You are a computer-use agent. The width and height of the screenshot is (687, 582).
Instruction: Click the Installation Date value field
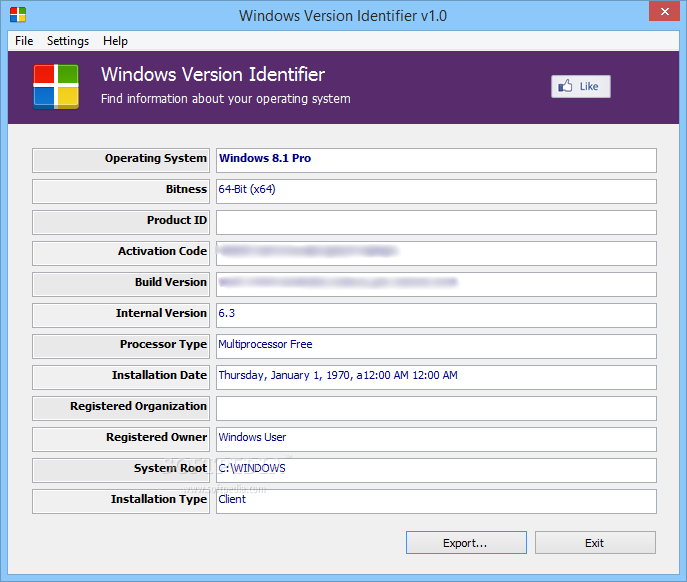(x=436, y=377)
